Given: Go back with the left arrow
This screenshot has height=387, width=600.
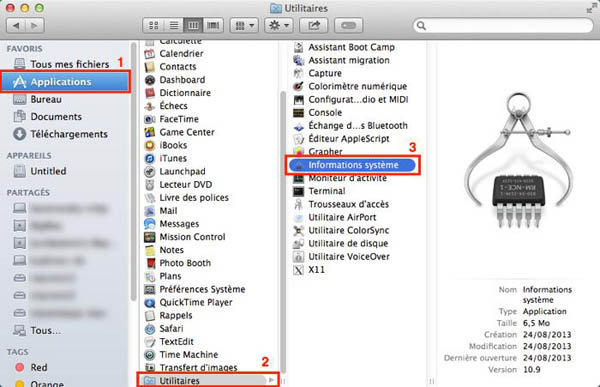Looking at the screenshot, I should coord(16,26).
